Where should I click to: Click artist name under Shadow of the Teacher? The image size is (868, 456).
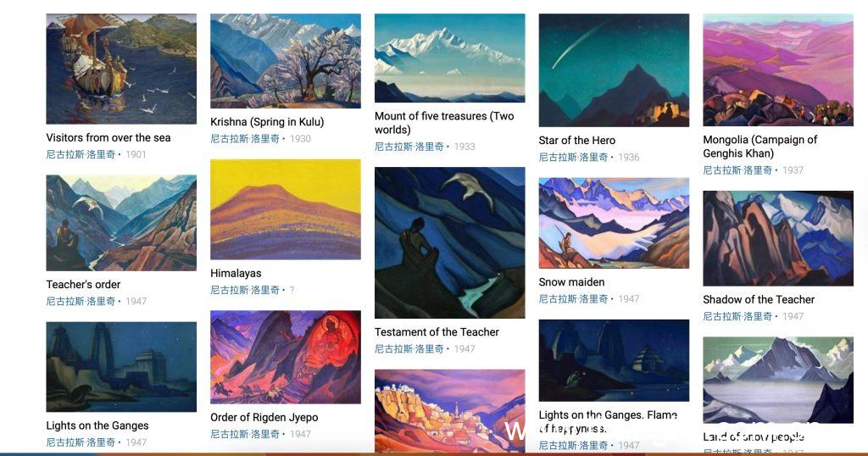tap(737, 316)
